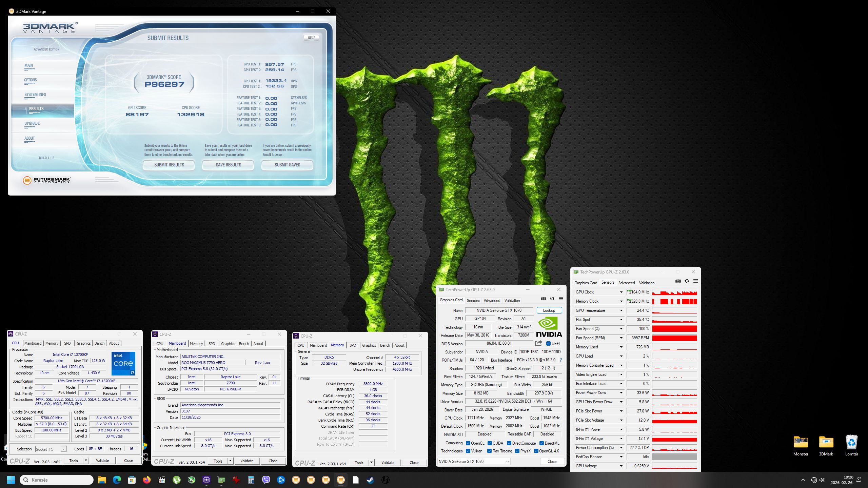Switch to the Advanced tab in GPU-Z Sensors window

point(626,283)
